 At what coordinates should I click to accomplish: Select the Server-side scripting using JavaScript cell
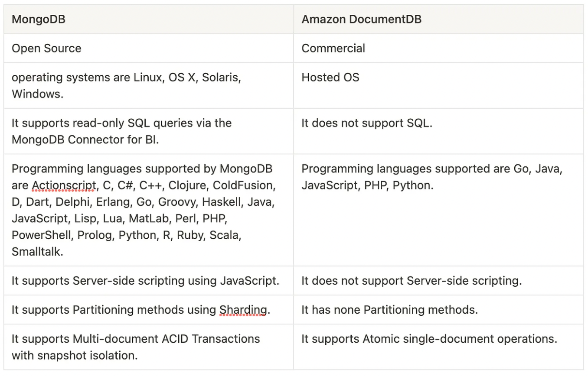point(149,281)
